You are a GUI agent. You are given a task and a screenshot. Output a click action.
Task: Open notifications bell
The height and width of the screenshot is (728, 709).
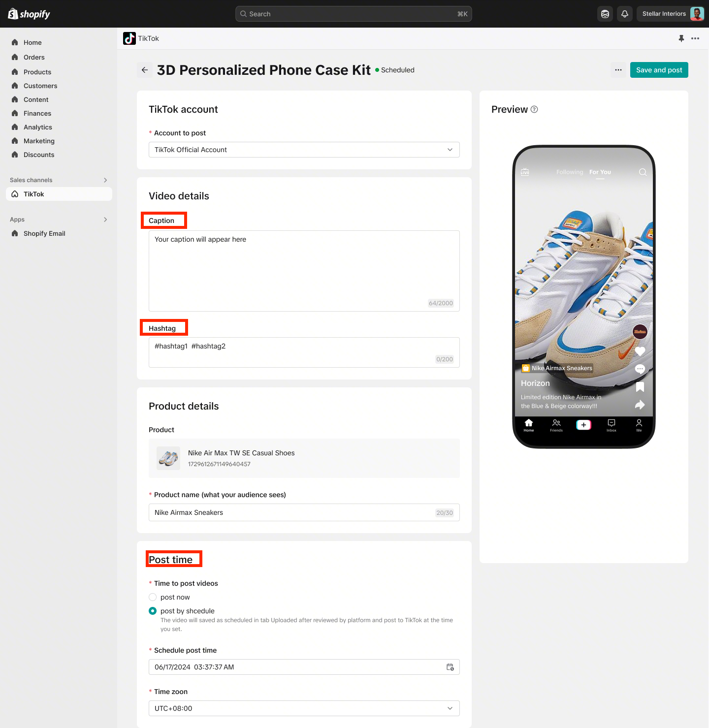(625, 14)
